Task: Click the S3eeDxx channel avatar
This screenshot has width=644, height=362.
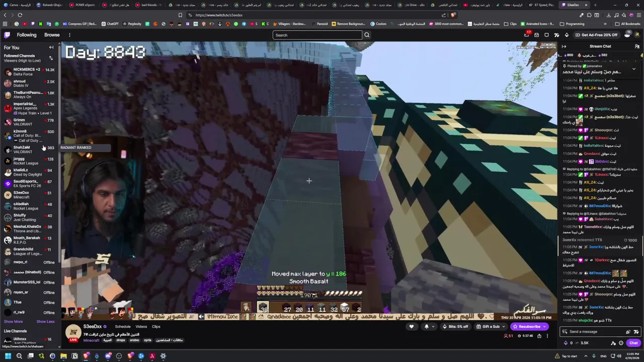Action: (x=73, y=332)
